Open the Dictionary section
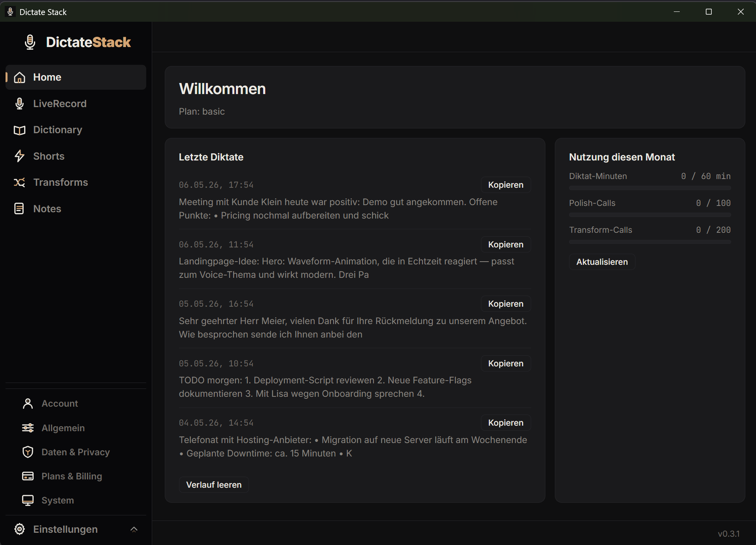The image size is (756, 545). (x=76, y=130)
